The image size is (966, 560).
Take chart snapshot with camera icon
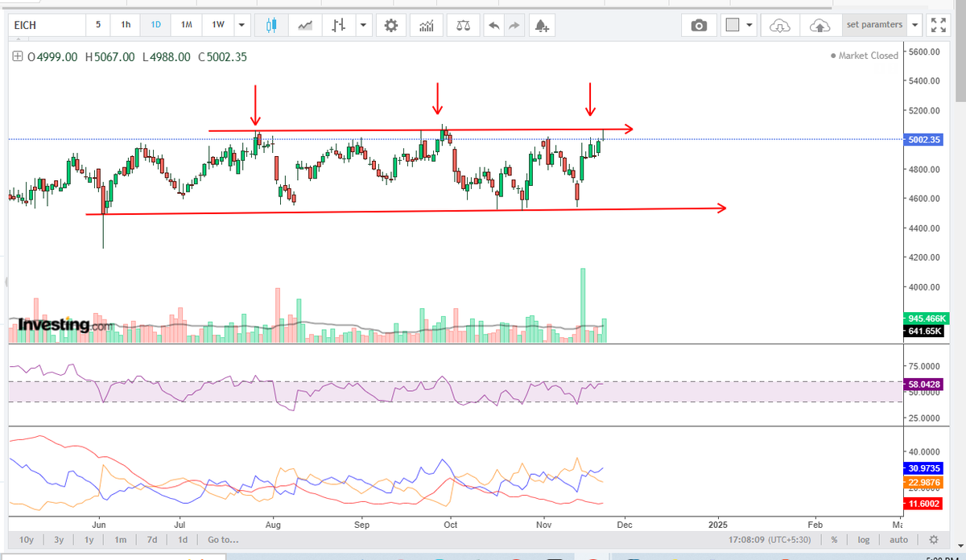pyautogui.click(x=699, y=25)
